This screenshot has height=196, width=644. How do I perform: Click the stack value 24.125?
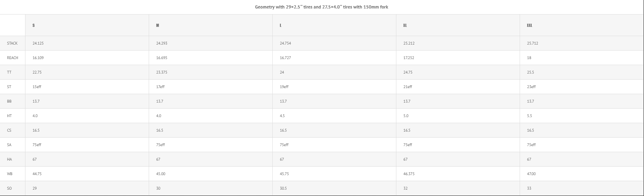(38, 43)
